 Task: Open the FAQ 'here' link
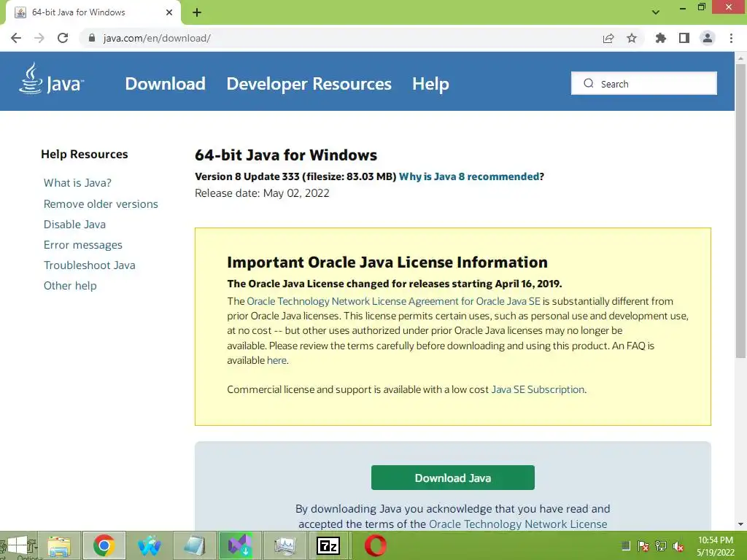click(276, 360)
